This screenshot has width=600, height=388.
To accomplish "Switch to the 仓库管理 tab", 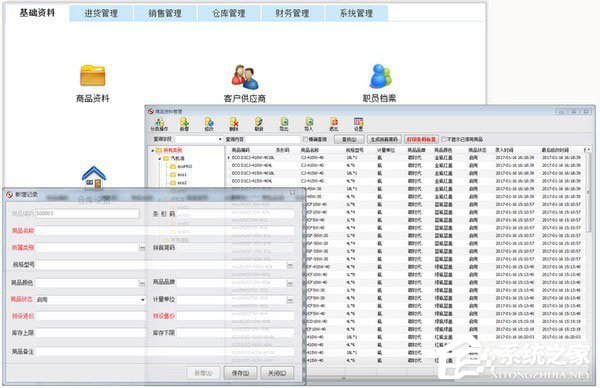I will tap(229, 13).
